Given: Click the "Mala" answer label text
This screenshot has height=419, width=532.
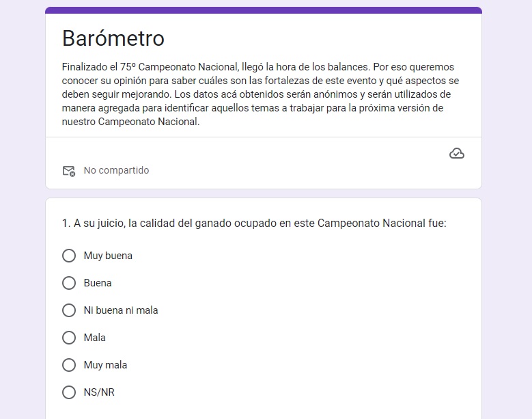Looking at the screenshot, I should [95, 338].
